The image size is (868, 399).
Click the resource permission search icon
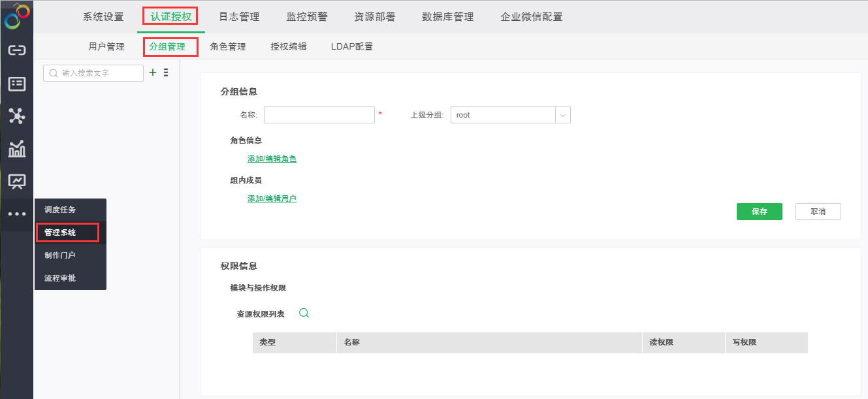(304, 313)
